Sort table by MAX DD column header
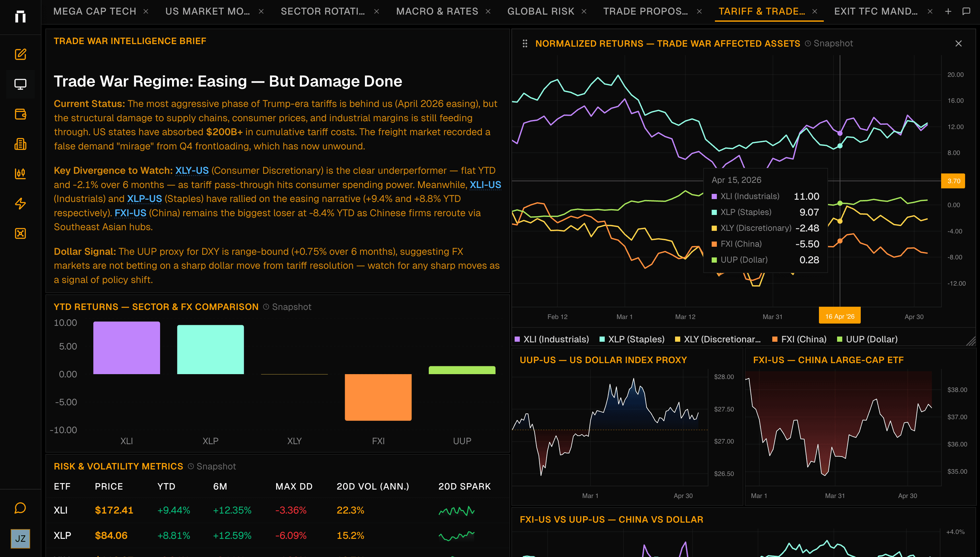The width and height of the screenshot is (980, 557). 294,487
